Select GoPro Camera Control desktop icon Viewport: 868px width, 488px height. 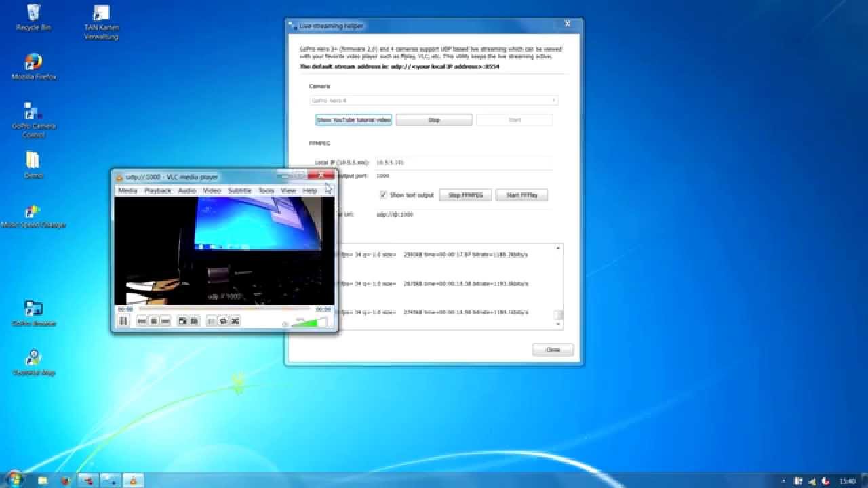click(x=33, y=120)
